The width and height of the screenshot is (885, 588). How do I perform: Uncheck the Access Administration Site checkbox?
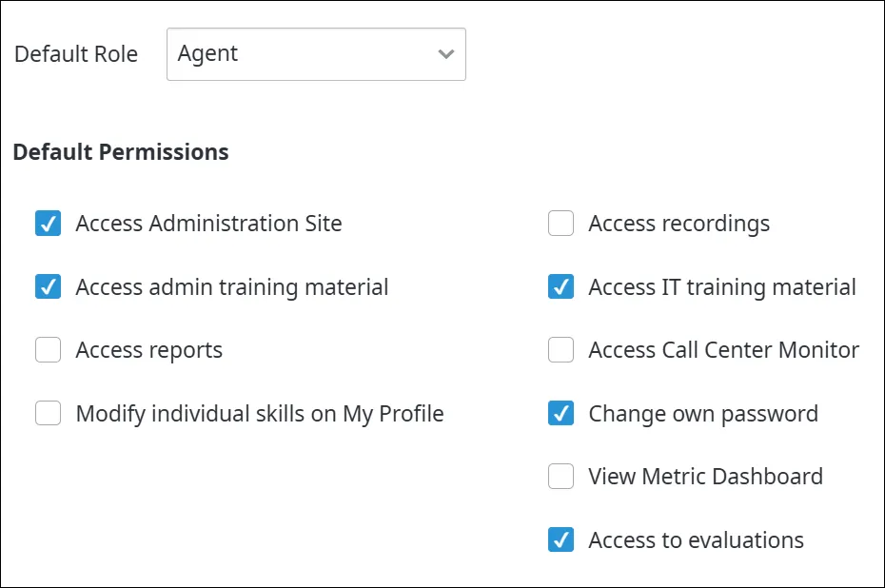(48, 223)
